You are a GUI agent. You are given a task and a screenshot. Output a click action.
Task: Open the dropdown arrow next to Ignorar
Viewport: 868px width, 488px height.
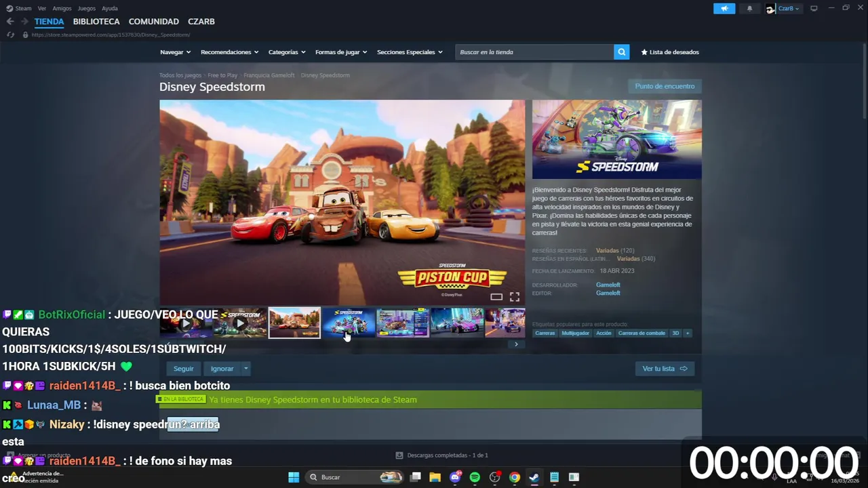pyautogui.click(x=245, y=369)
